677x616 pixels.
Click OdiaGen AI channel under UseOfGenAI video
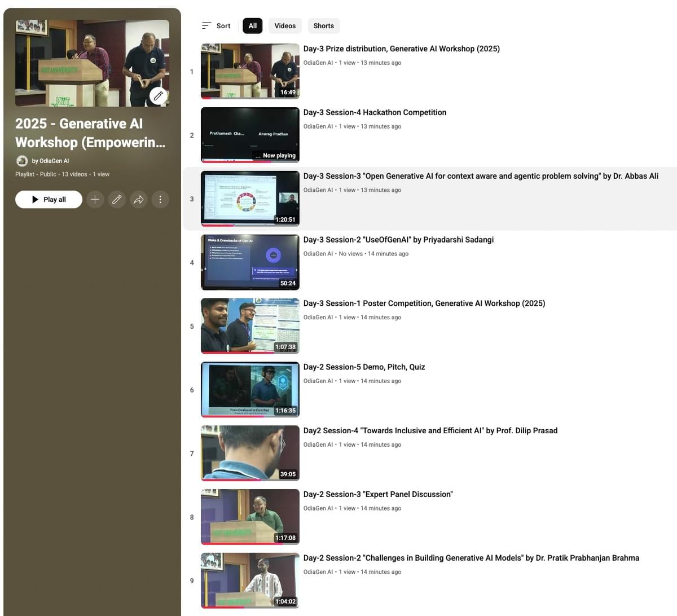pos(318,254)
